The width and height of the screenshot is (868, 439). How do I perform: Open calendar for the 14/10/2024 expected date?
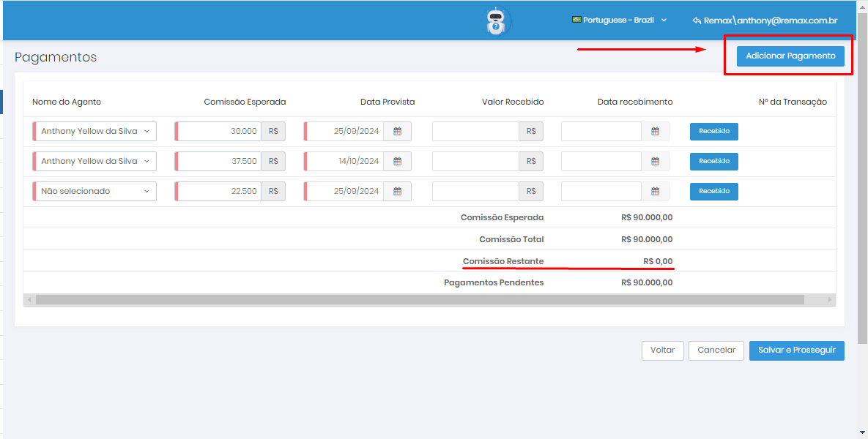pyautogui.click(x=398, y=162)
